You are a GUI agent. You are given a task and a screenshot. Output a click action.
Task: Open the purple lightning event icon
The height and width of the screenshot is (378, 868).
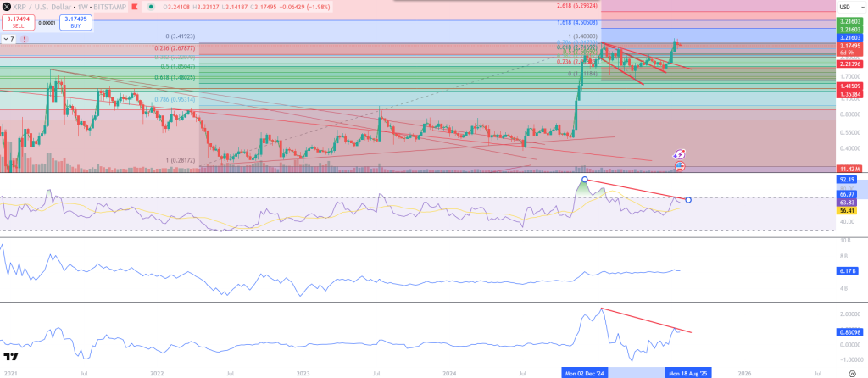681,155
